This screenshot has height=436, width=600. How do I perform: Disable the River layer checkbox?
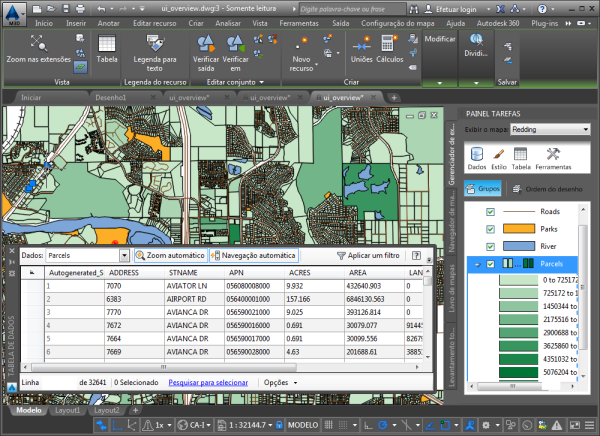coord(490,246)
